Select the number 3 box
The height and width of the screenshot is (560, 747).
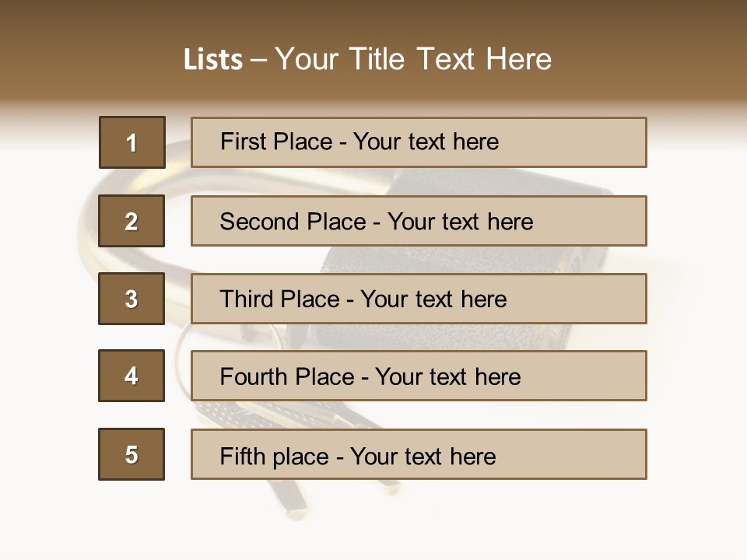[x=132, y=299]
